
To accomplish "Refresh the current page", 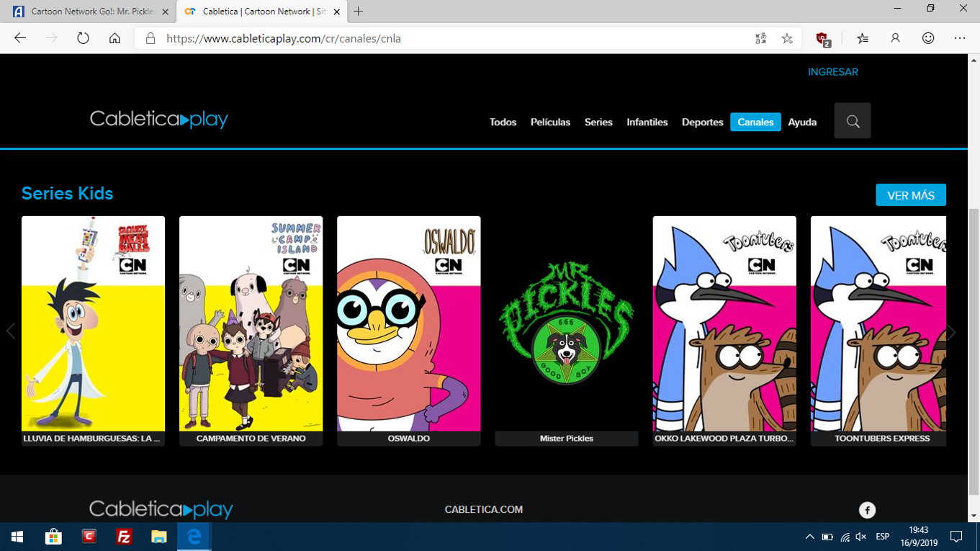I will click(84, 38).
